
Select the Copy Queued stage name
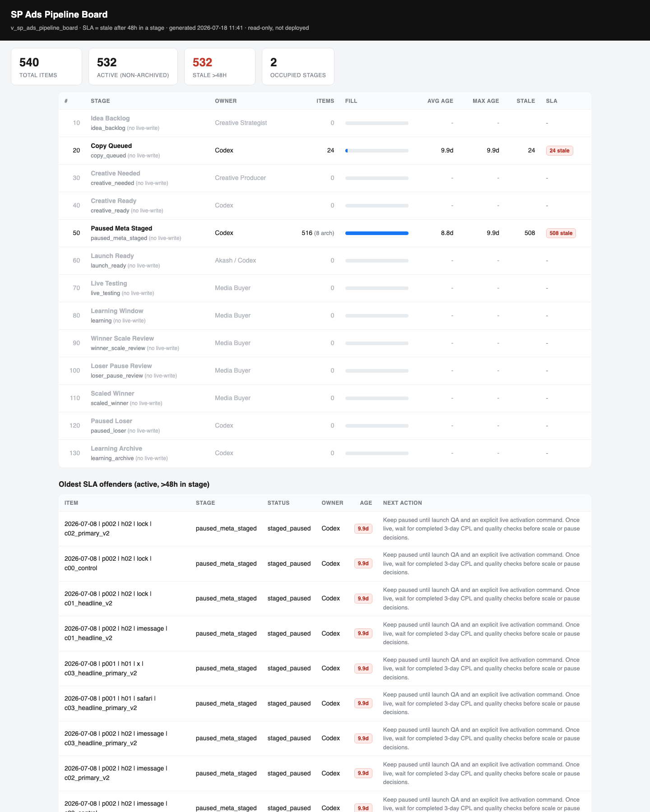111,146
